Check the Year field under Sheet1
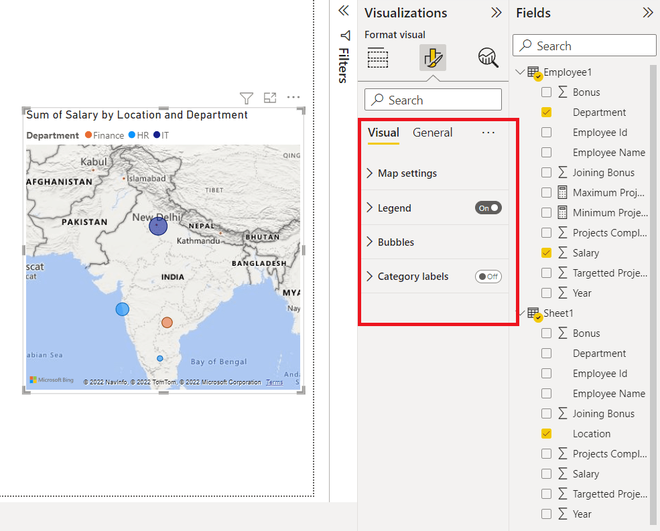 pyautogui.click(x=546, y=514)
